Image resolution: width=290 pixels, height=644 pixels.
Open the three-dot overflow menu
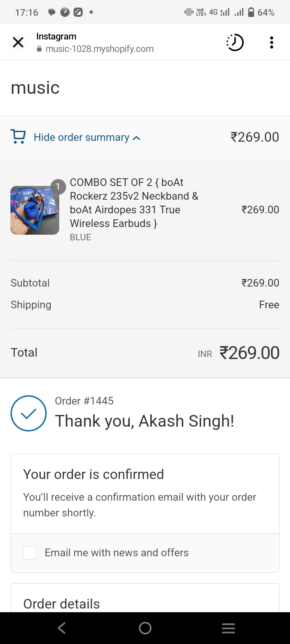click(271, 42)
